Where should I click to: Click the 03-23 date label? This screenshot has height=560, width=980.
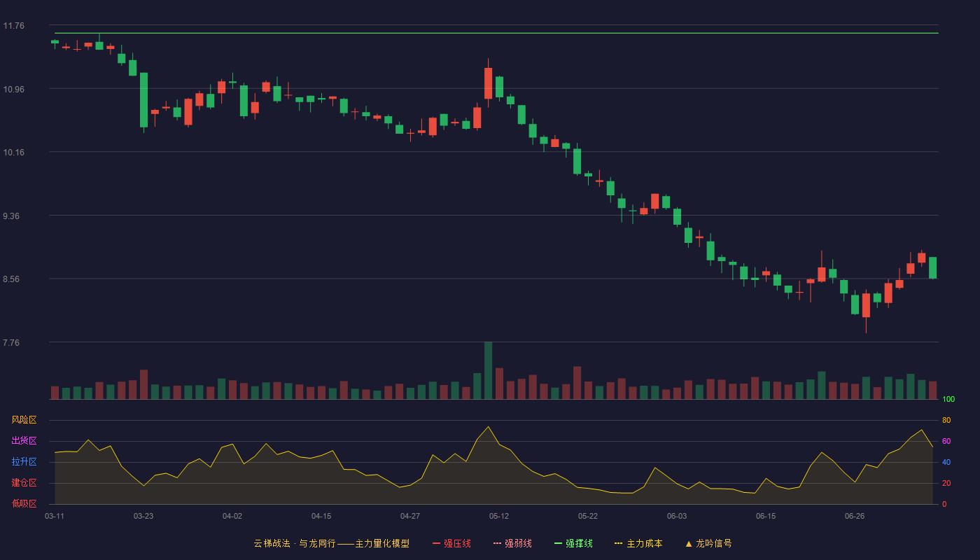click(143, 516)
